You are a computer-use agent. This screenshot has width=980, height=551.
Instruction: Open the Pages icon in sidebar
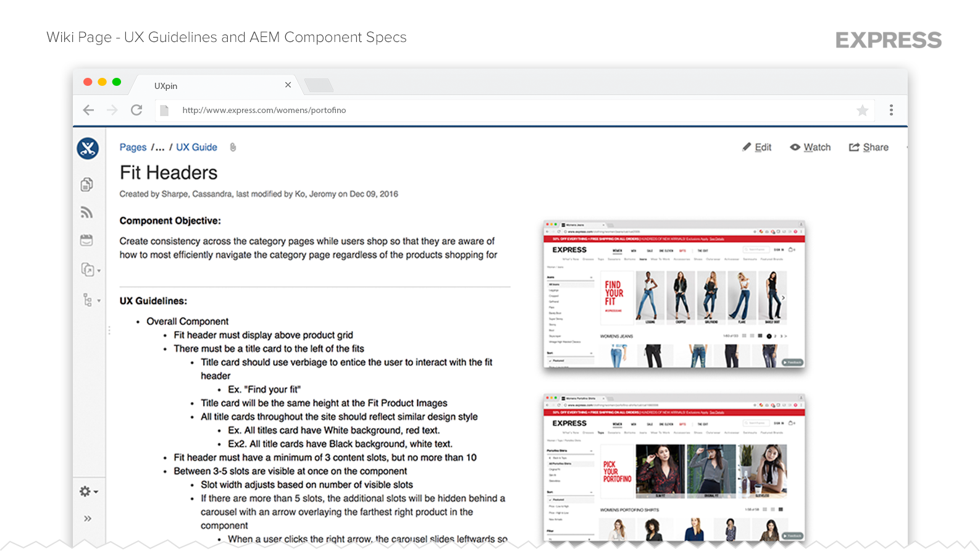[x=87, y=184]
